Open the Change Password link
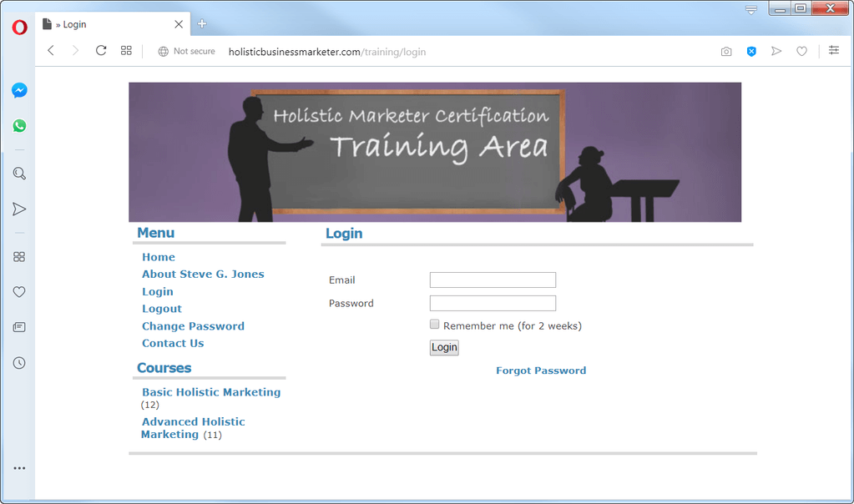This screenshot has width=854, height=504. (x=194, y=326)
